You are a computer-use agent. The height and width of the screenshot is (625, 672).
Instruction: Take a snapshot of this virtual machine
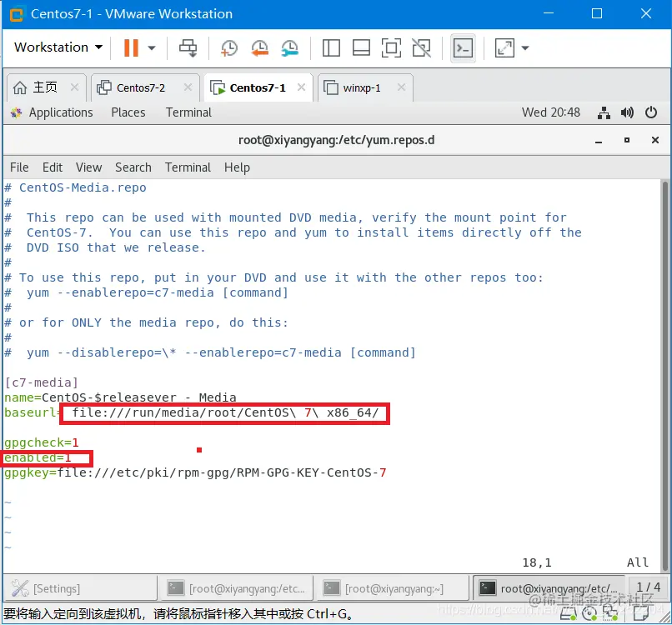[x=228, y=48]
